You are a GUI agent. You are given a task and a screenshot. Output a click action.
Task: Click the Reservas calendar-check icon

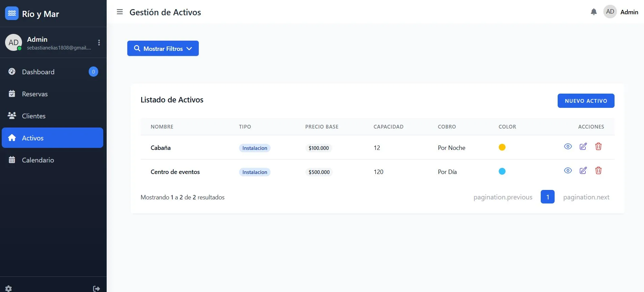[12, 94]
